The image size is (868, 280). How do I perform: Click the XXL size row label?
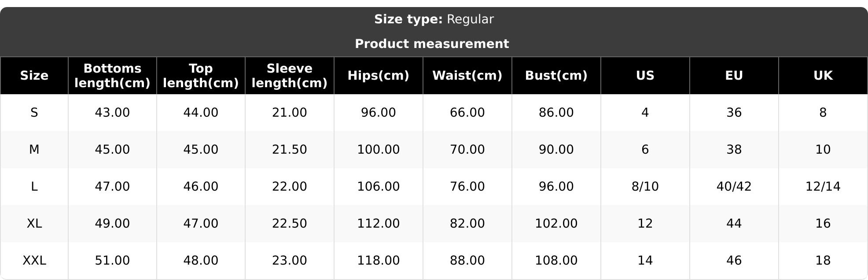[x=34, y=261]
